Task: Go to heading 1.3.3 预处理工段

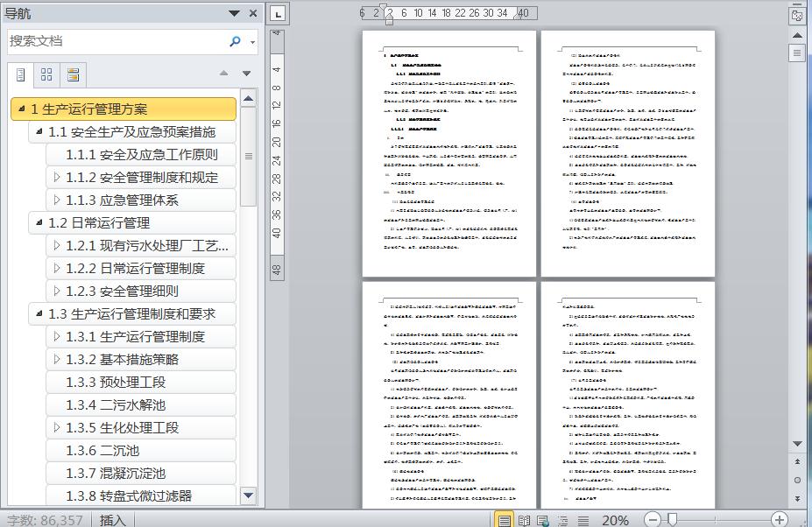Action: 141,383
